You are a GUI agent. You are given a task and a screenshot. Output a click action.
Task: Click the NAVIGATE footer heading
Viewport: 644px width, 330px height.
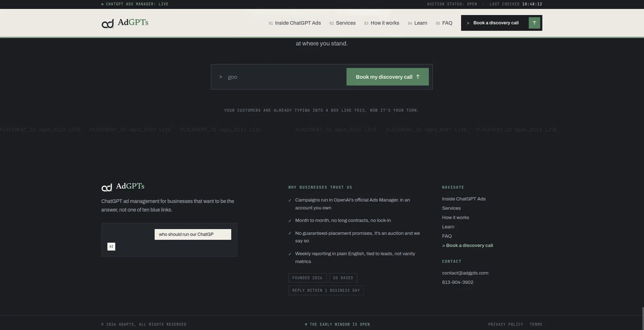click(453, 187)
